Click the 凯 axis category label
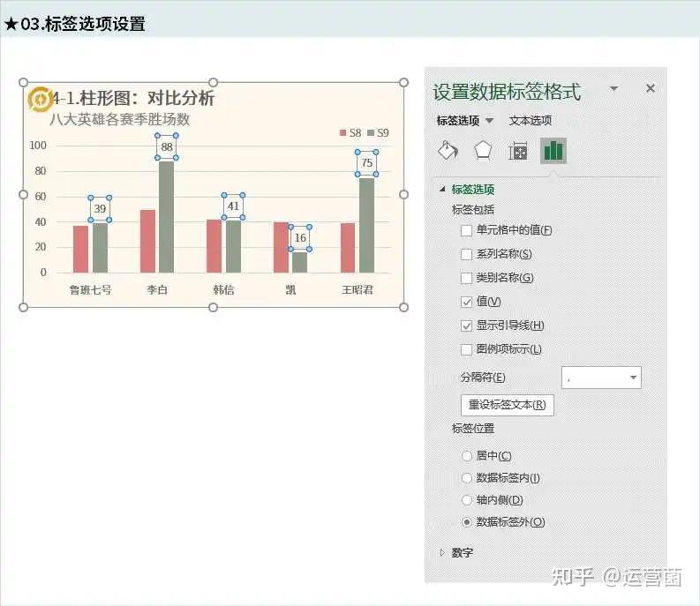Image resolution: width=700 pixels, height=606 pixels. 290,290
